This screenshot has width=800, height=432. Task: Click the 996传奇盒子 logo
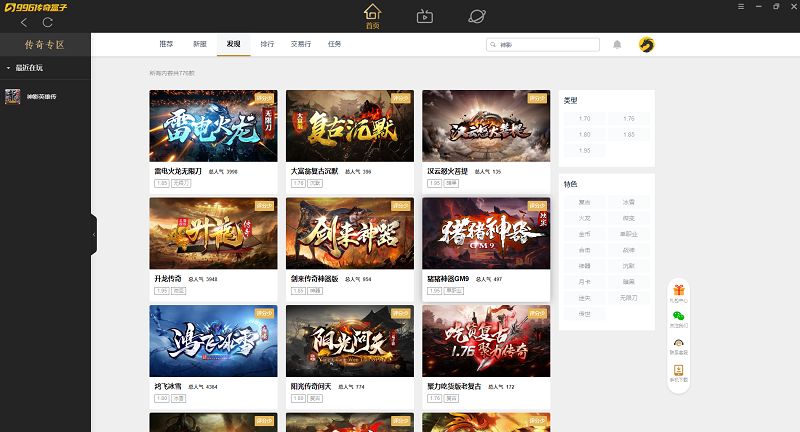(36, 8)
